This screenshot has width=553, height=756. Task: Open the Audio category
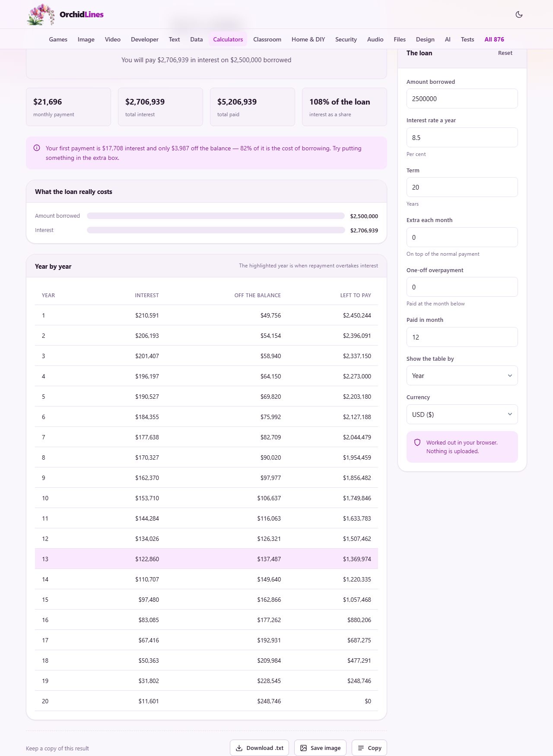click(x=375, y=39)
